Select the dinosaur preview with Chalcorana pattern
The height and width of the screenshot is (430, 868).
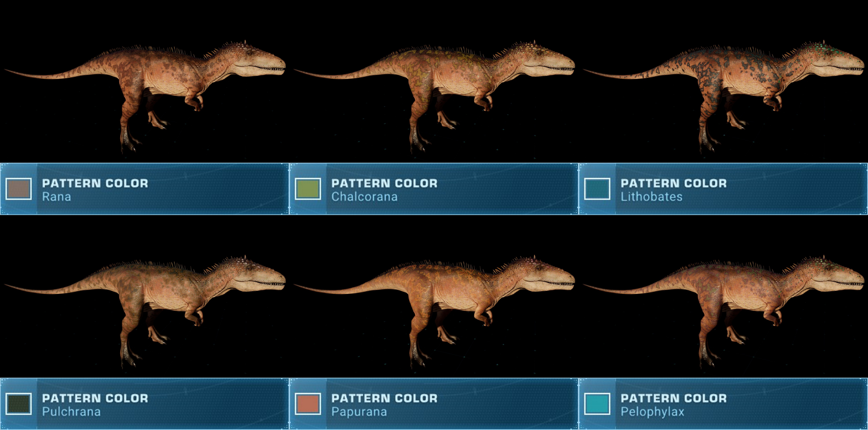pos(434,96)
